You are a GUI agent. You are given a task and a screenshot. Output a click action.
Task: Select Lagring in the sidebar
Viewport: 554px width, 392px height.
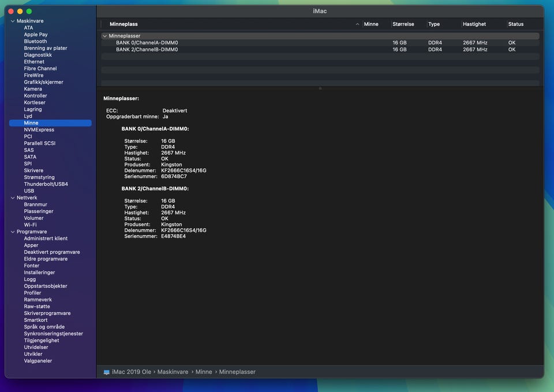tap(33, 110)
